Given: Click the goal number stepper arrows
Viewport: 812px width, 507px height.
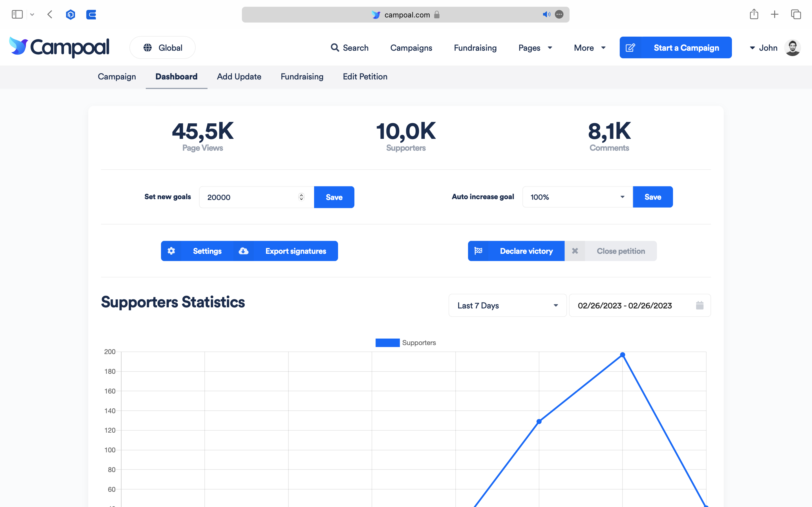Looking at the screenshot, I should pos(301,197).
